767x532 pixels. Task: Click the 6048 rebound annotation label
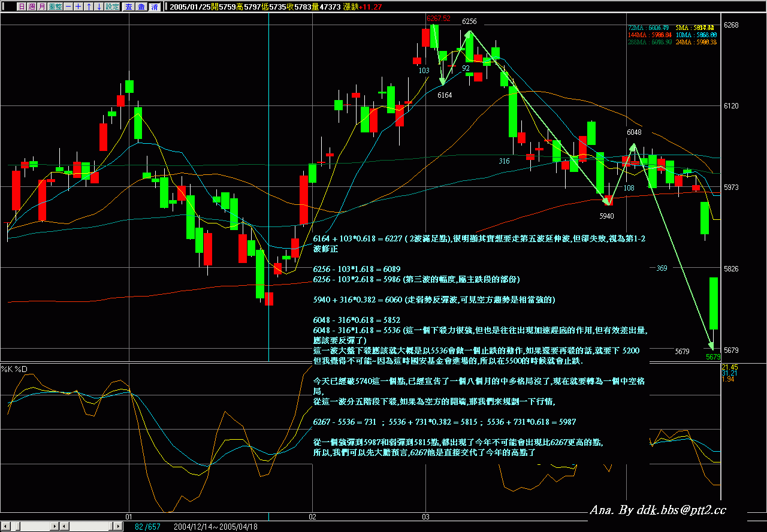click(x=634, y=132)
